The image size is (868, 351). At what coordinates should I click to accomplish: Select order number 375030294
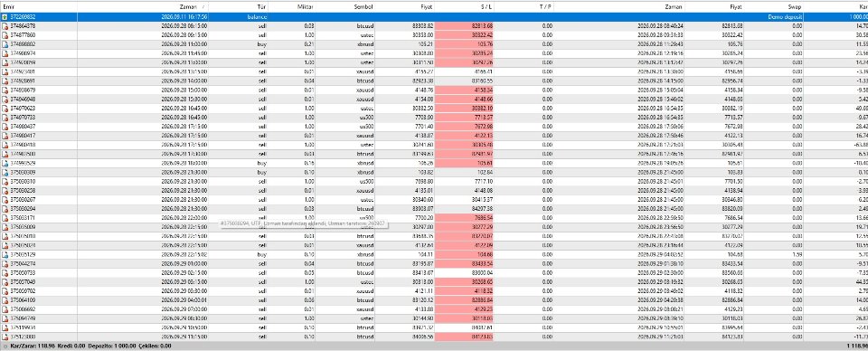pos(23,209)
